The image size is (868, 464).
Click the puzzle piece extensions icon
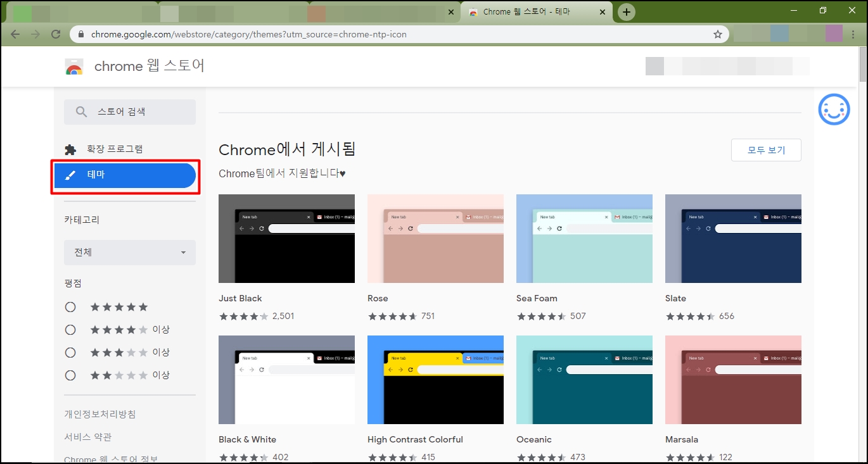coord(70,149)
